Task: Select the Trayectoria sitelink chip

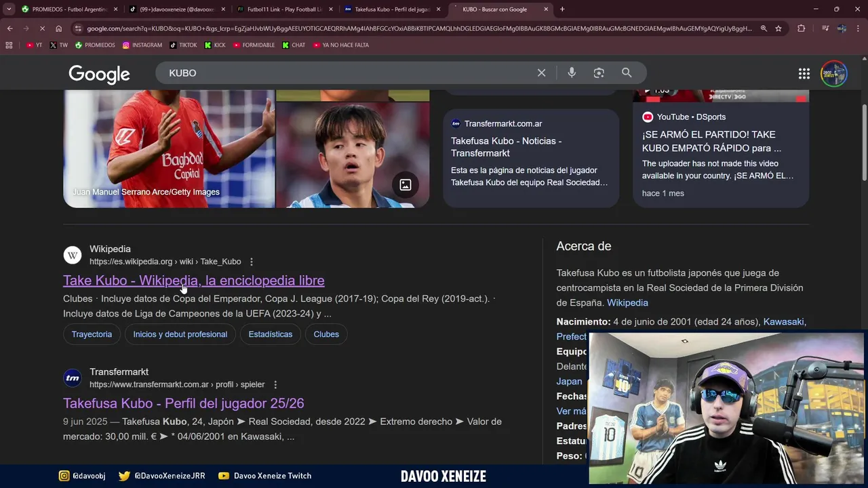Action: click(92, 334)
